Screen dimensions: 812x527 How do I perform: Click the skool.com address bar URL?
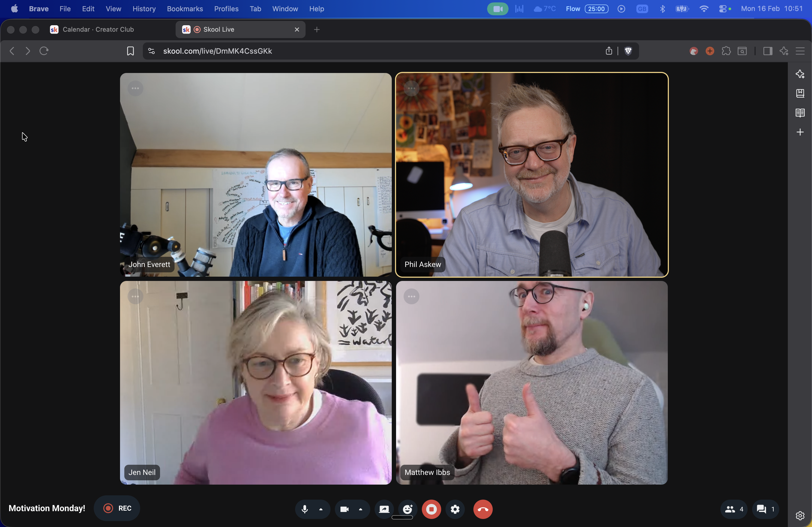point(217,51)
